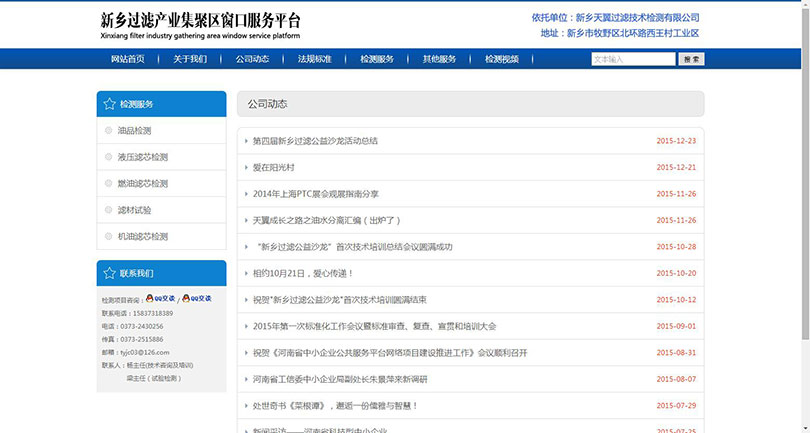810x433 pixels.
Task: Open 其他服务 in the navigation bar
Action: tap(439, 59)
